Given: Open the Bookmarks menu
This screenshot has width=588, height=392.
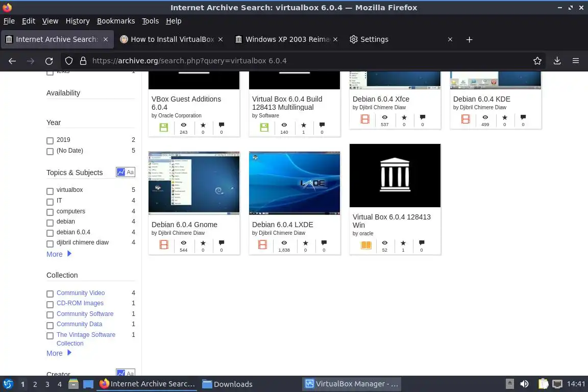Looking at the screenshot, I should coord(116,21).
